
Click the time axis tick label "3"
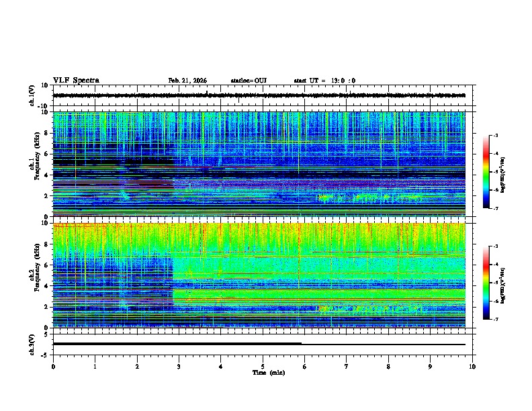pos(179,367)
